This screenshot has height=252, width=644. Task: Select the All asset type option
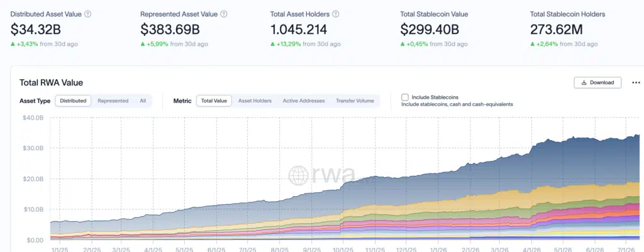(143, 101)
